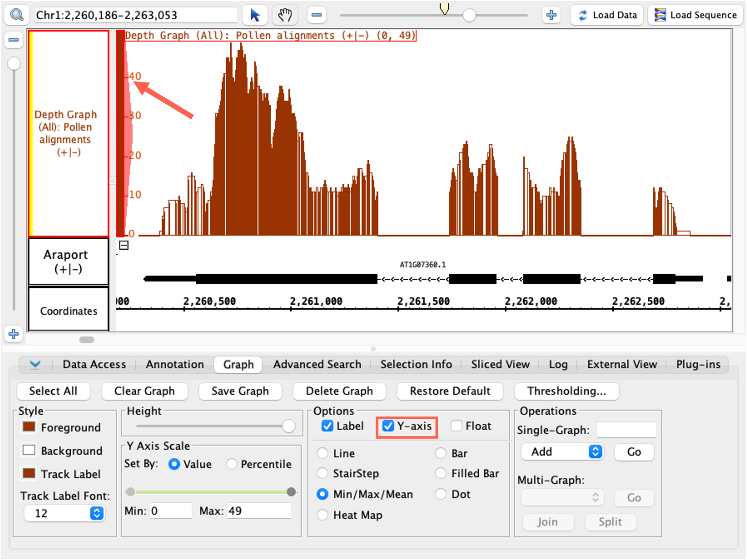Select the Heat Map graph style
Viewport: 747px width, 560px height.
click(x=322, y=515)
